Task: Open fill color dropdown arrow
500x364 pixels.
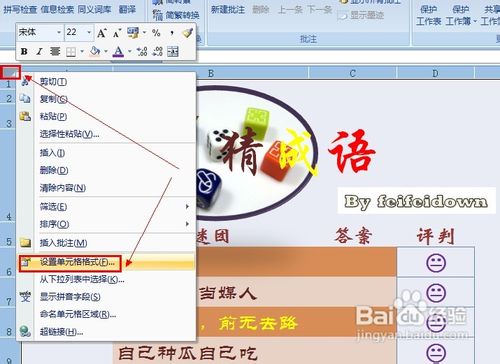Action: (x=106, y=51)
